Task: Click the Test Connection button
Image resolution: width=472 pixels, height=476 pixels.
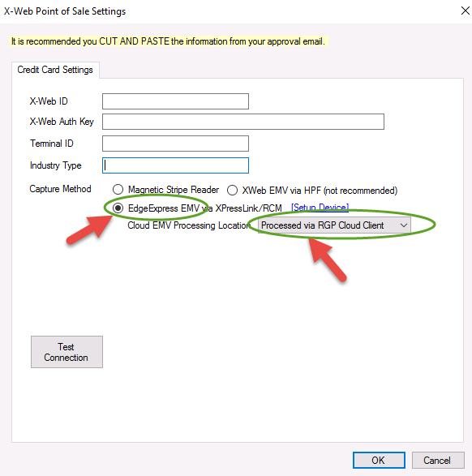Action: coord(67,352)
